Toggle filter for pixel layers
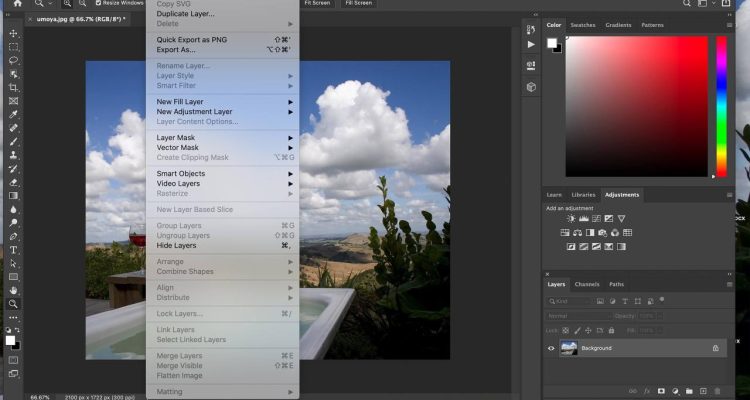 (x=600, y=301)
